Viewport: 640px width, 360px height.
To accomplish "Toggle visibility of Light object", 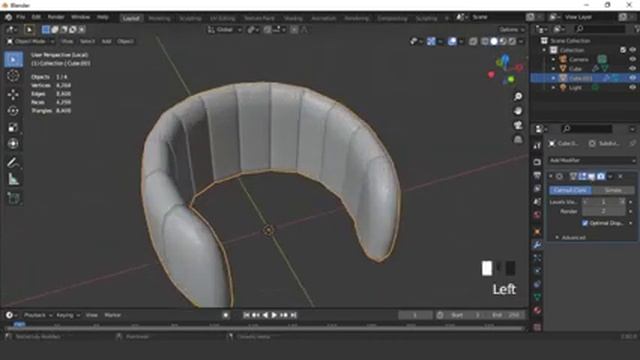I will pos(632,87).
